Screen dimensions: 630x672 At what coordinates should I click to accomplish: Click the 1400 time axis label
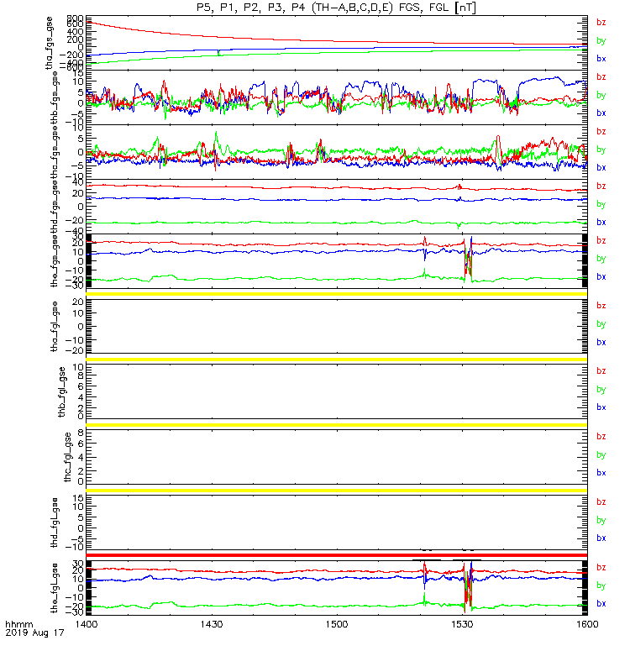[x=87, y=624]
